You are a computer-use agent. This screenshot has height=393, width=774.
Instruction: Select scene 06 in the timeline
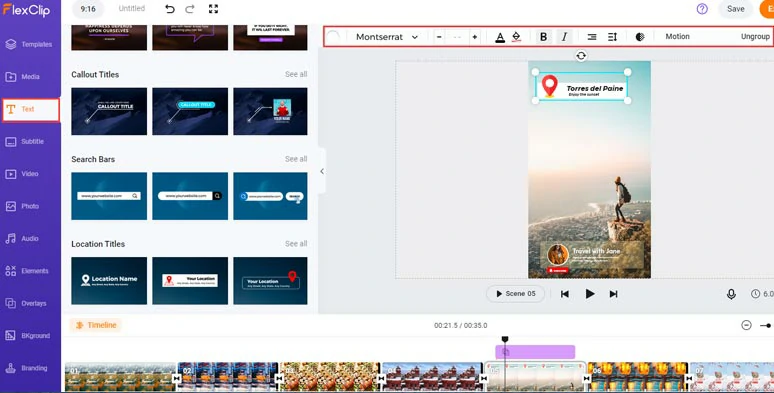[638, 377]
